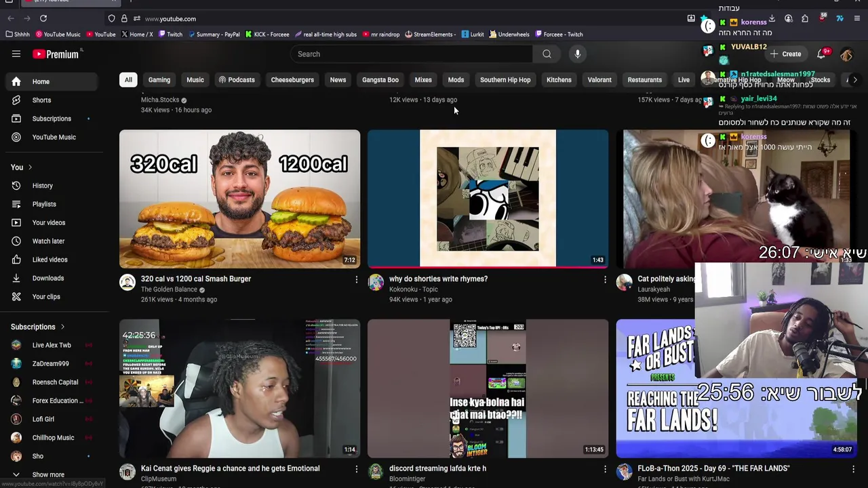This screenshot has height=488, width=868.
Task: Click the search magnifier button
Action: click(x=547, y=54)
